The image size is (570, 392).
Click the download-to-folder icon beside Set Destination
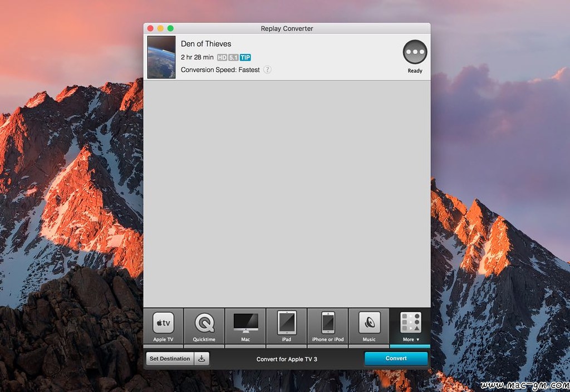202,359
